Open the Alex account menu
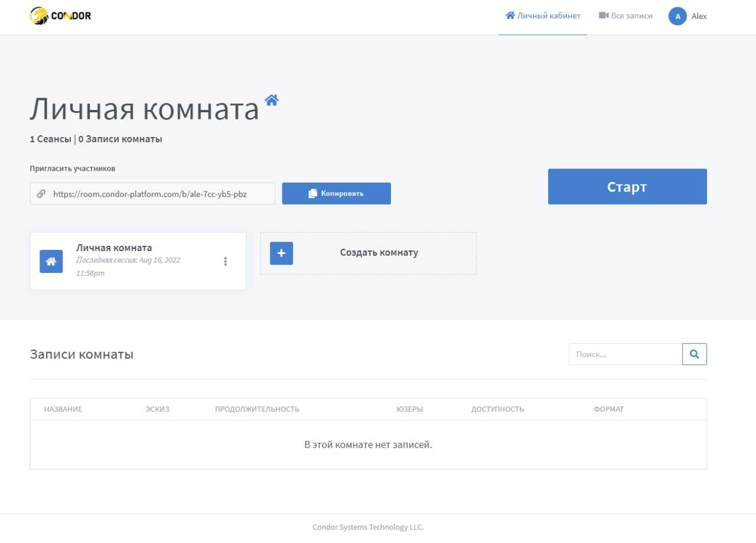The image size is (756, 543). tap(688, 16)
